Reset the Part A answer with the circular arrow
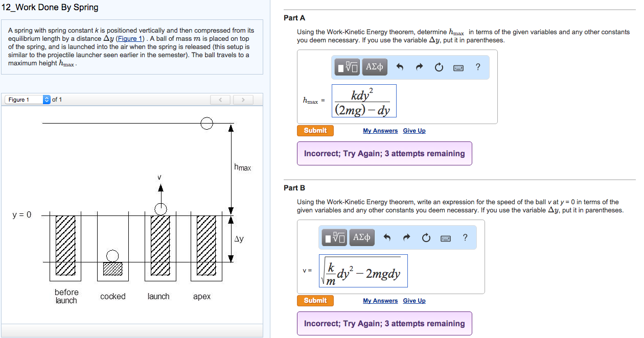Image resolution: width=644 pixels, height=338 pixels. (x=439, y=67)
